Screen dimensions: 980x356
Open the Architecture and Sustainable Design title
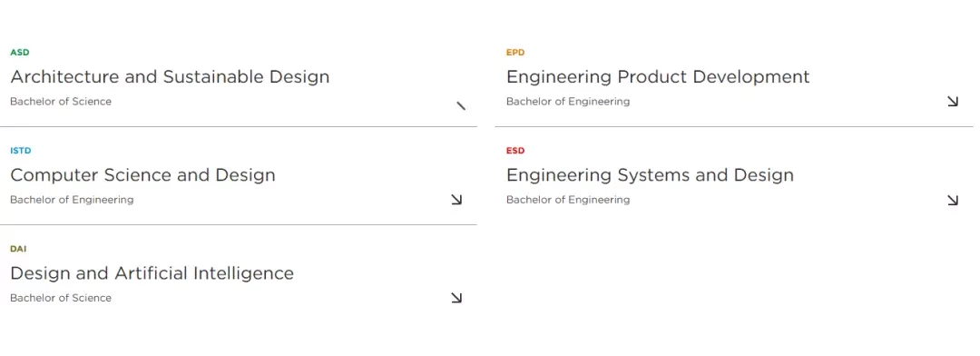[x=170, y=77]
